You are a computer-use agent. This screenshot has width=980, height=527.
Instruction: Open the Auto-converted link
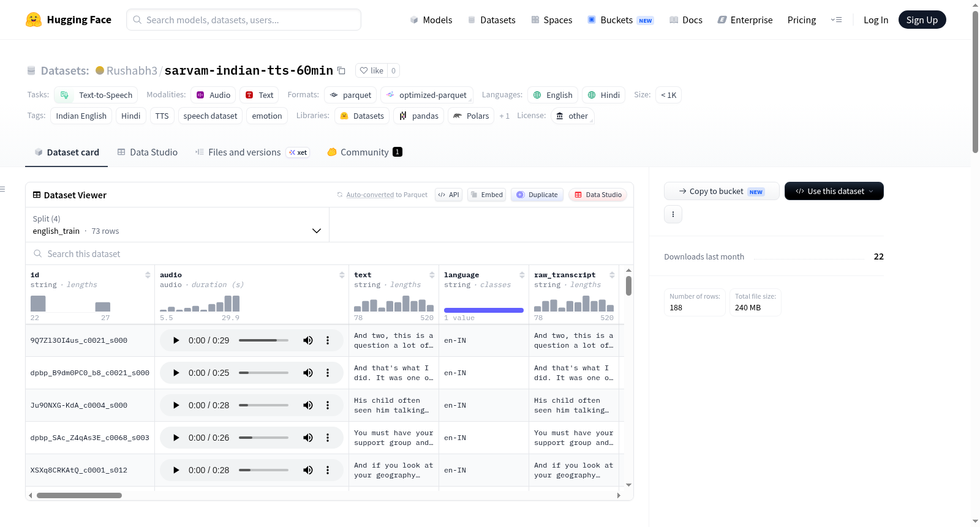click(370, 195)
